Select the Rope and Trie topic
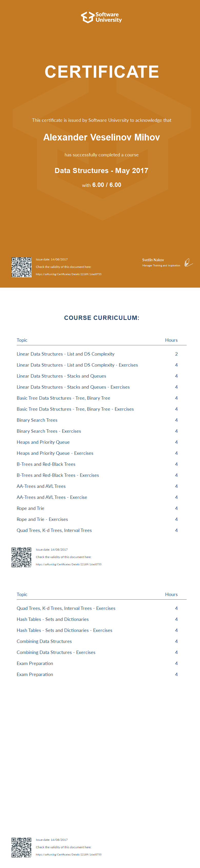The image size is (200, 868). pos(30,508)
